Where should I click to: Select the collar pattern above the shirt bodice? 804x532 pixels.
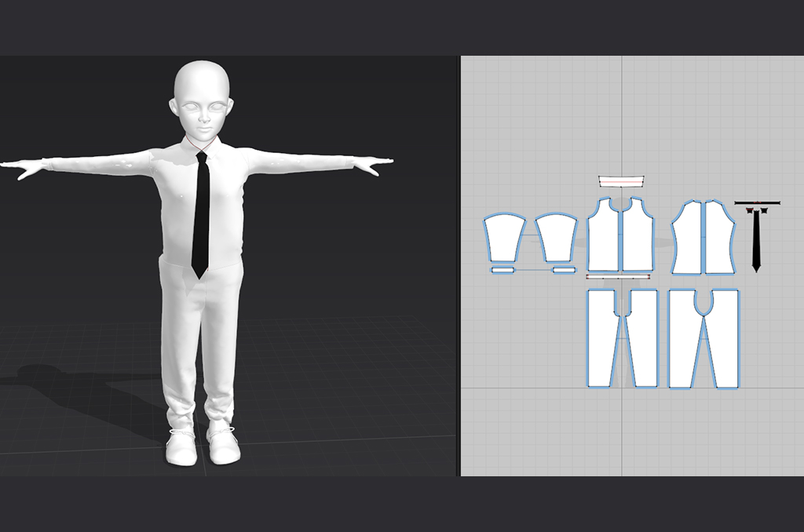620,181
